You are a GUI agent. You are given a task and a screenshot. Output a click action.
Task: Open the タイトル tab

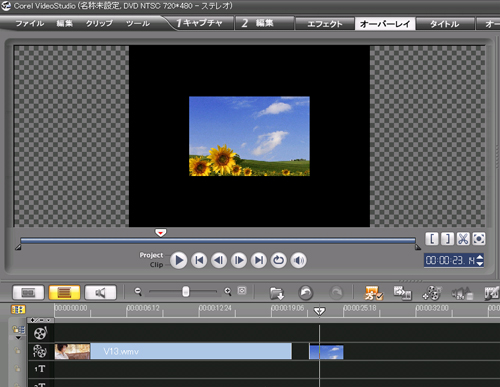tap(445, 24)
